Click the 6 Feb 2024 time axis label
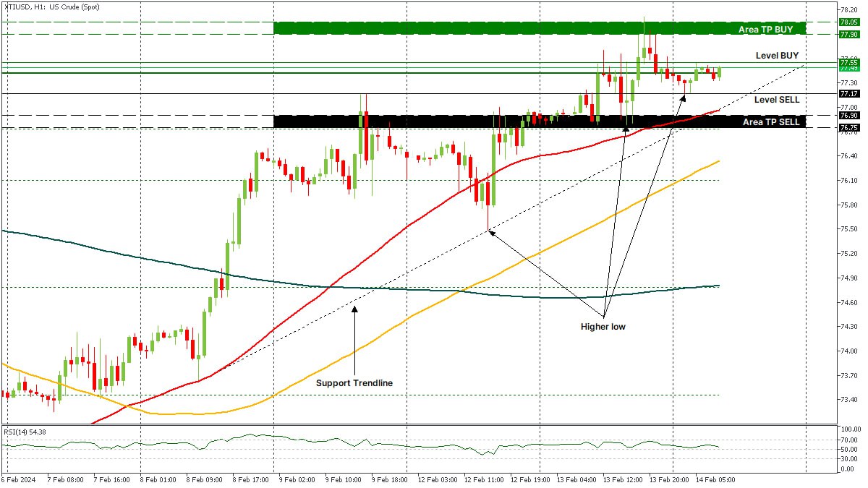868x488 pixels. (x=17, y=479)
